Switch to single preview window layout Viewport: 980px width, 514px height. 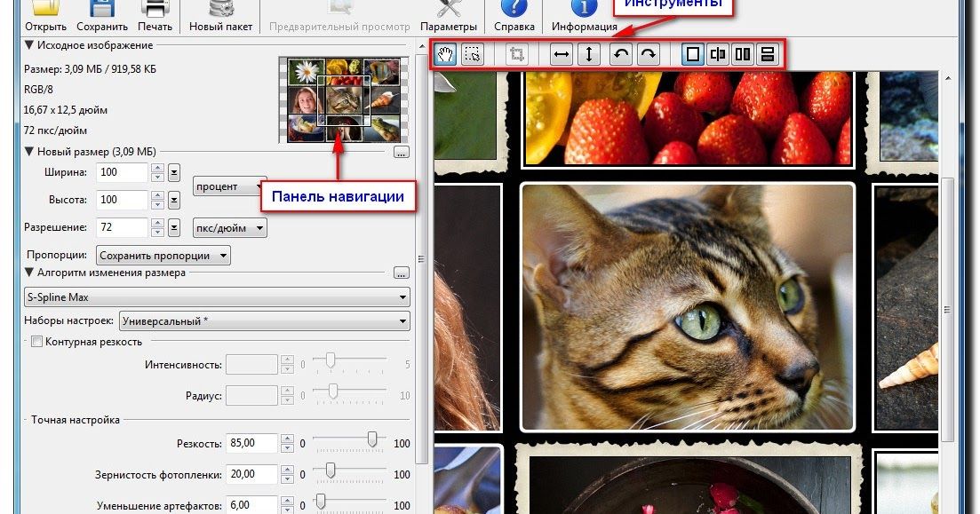coord(692,54)
